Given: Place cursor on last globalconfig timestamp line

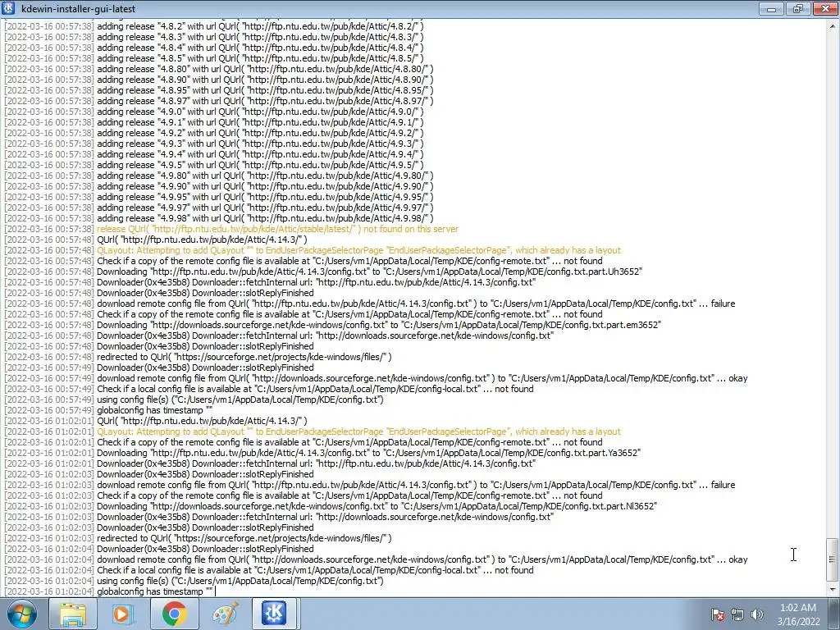Looking at the screenshot, I should pyautogui.click(x=109, y=591).
